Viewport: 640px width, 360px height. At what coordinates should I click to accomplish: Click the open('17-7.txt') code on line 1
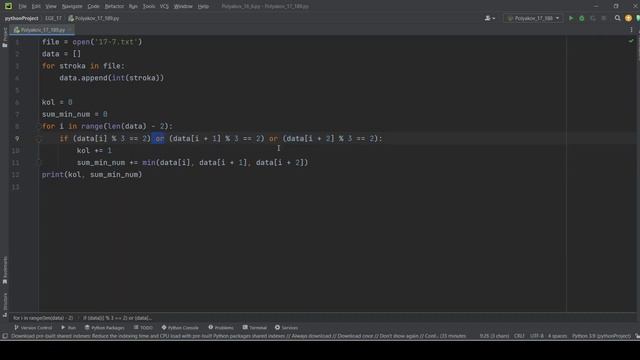[x=107, y=42]
